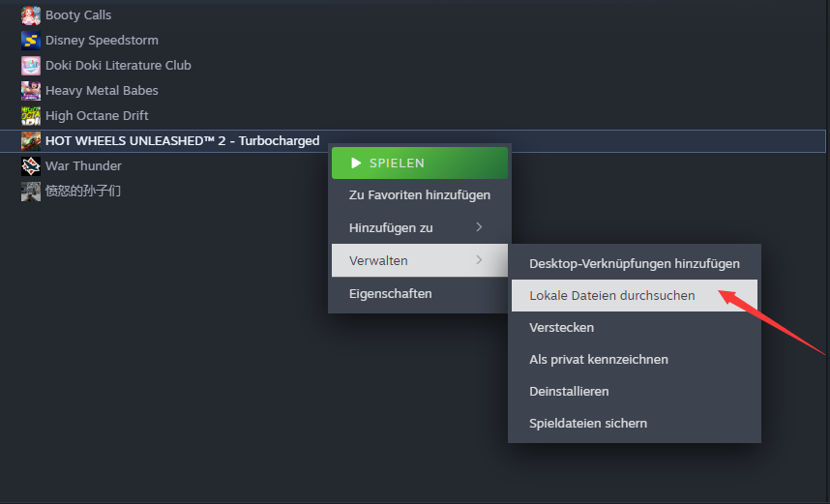Open the Hinzufügen zu submenu

(420, 227)
